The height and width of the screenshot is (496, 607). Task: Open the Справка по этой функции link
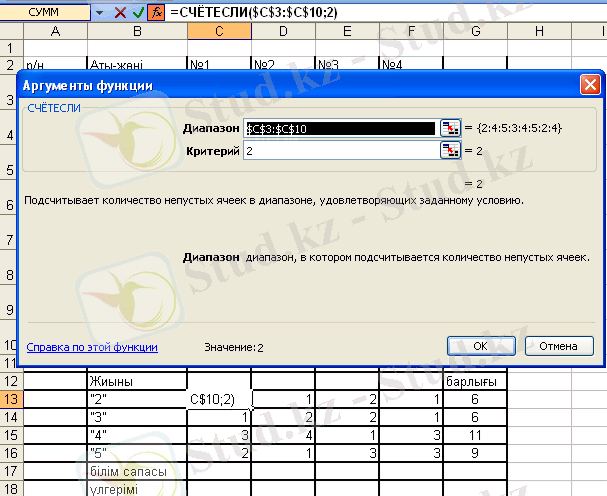pos(92,347)
